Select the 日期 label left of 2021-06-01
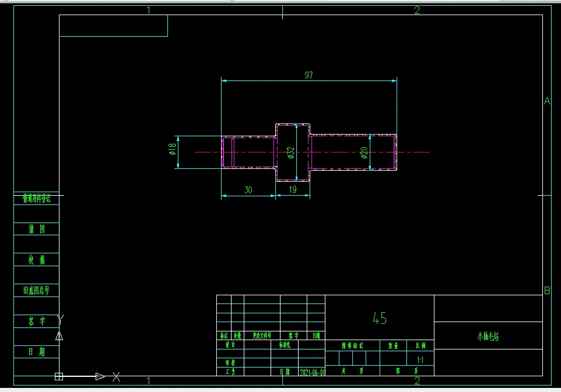Image resolution: width=561 pixels, height=392 pixels. coord(285,372)
